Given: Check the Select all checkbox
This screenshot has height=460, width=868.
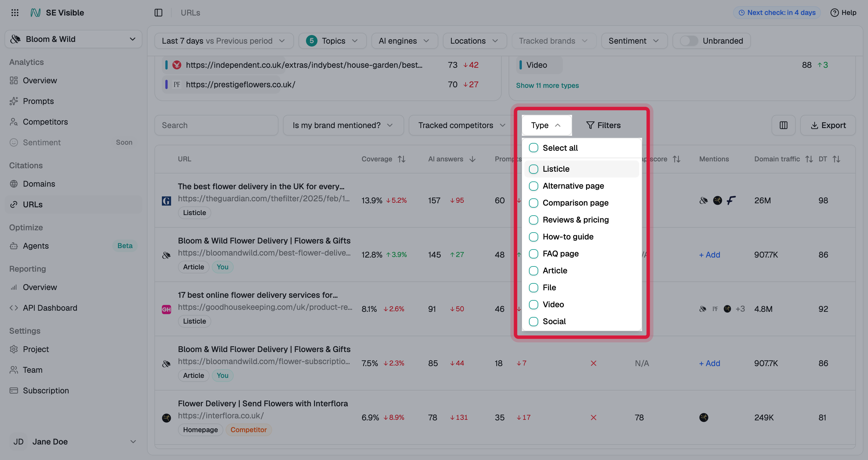Looking at the screenshot, I should [x=533, y=148].
